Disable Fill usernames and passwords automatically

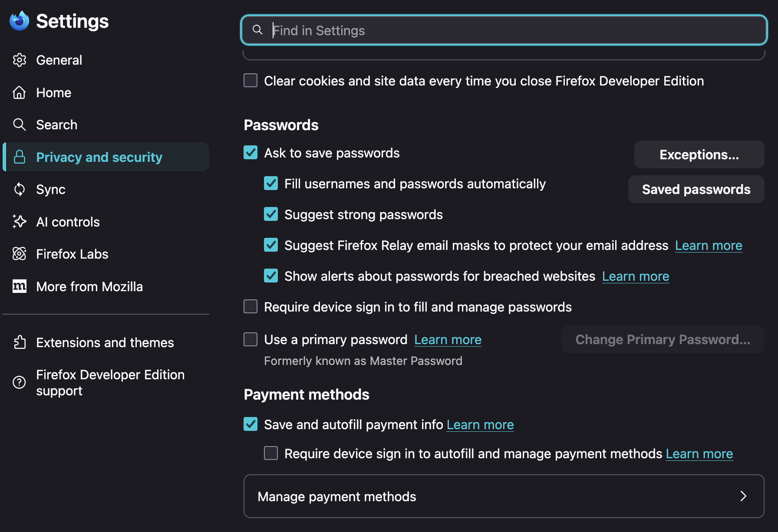pyautogui.click(x=271, y=183)
